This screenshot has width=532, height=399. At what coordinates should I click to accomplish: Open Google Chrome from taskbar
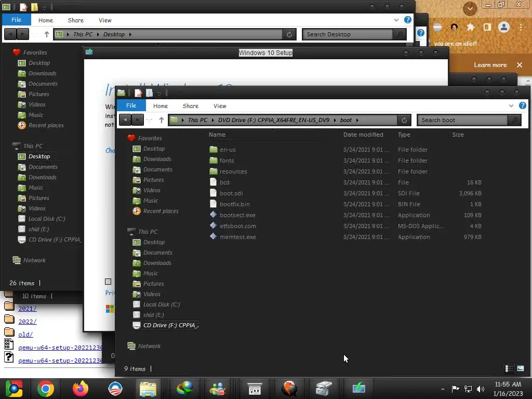tap(46, 389)
